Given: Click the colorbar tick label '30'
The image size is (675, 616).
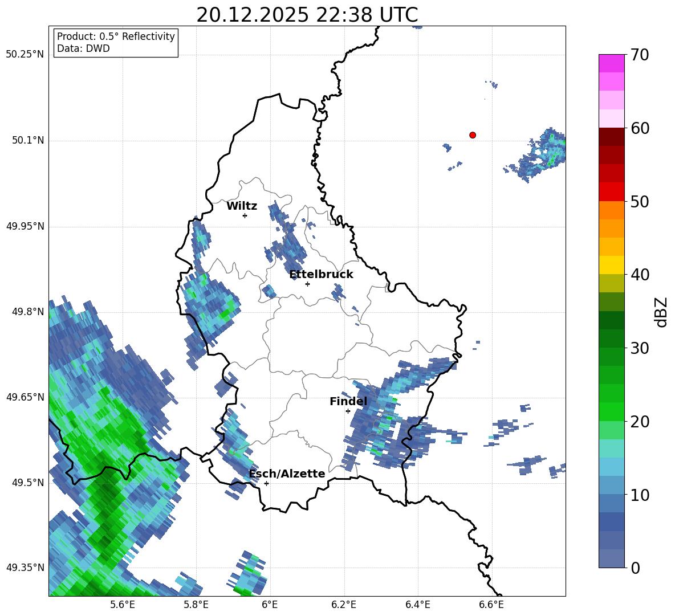Looking at the screenshot, I should (x=640, y=348).
